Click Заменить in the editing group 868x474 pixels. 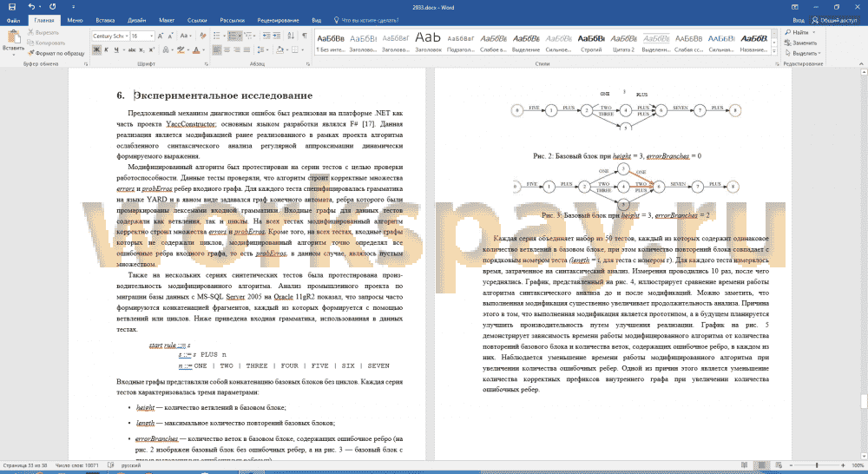800,43
